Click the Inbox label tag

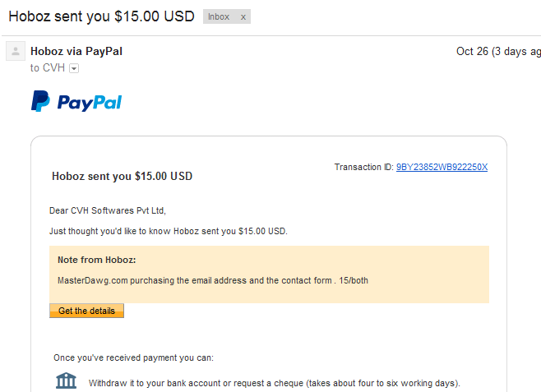tap(219, 17)
